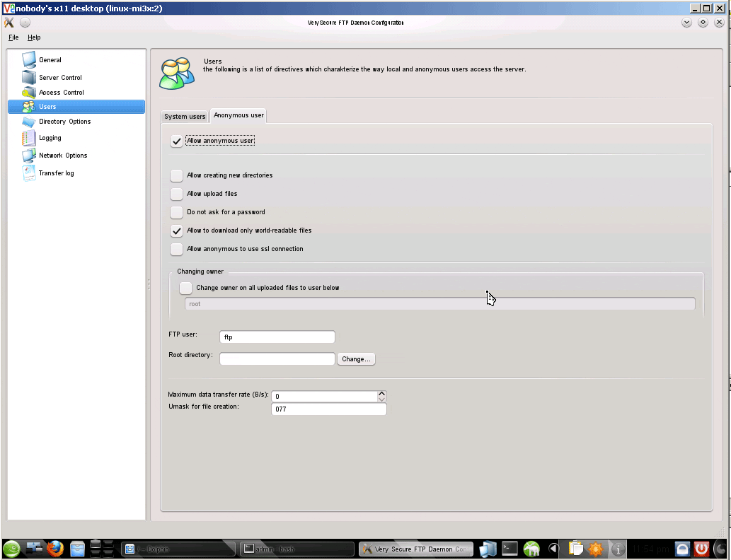Uncheck Allow anonymous user
Screen dimensions: 731x560
click(x=176, y=141)
